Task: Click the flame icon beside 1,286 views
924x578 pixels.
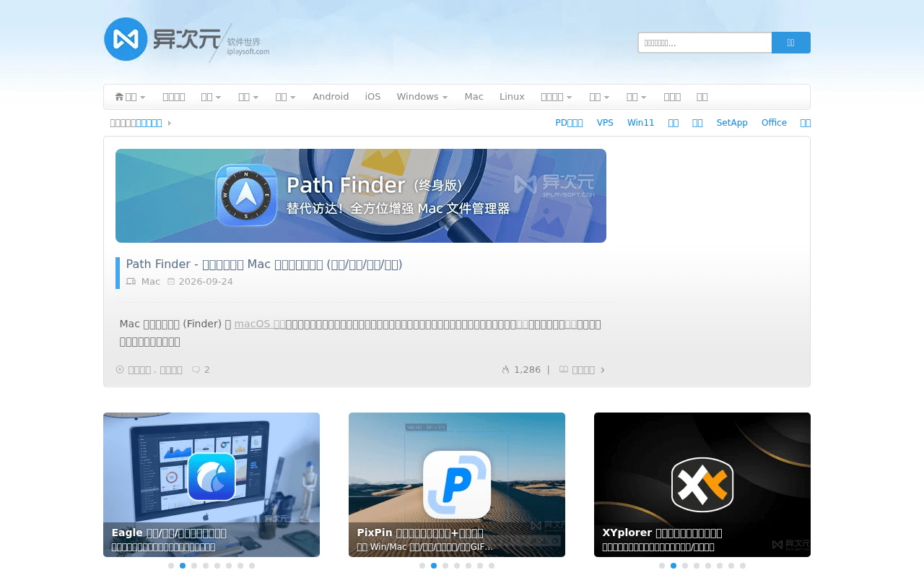Action: pos(505,370)
